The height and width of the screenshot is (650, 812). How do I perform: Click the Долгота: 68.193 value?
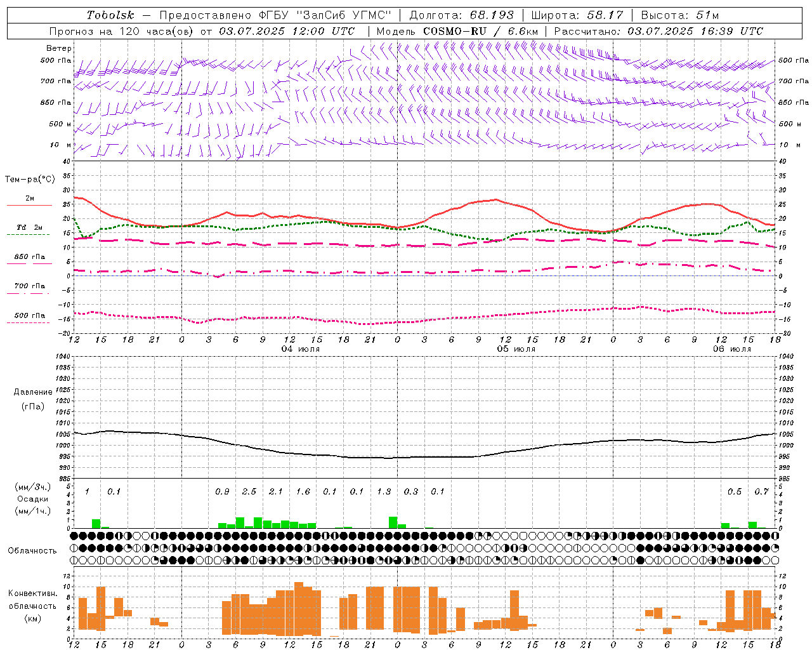click(x=461, y=15)
